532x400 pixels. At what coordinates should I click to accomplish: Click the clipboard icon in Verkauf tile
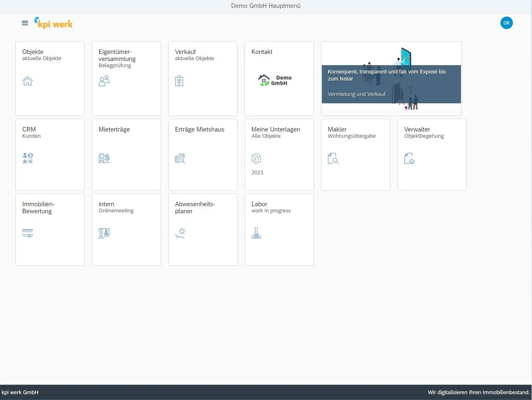coord(179,81)
